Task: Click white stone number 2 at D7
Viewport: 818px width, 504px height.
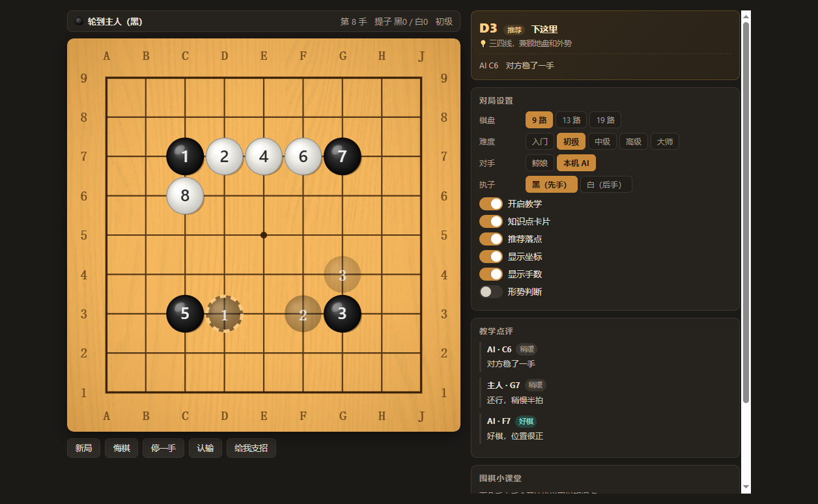Action: [x=224, y=156]
